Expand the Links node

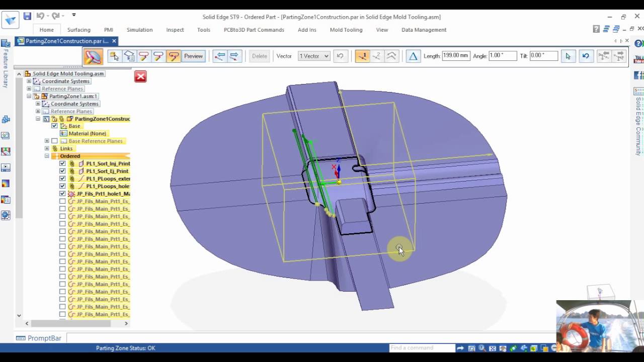pos(47,148)
